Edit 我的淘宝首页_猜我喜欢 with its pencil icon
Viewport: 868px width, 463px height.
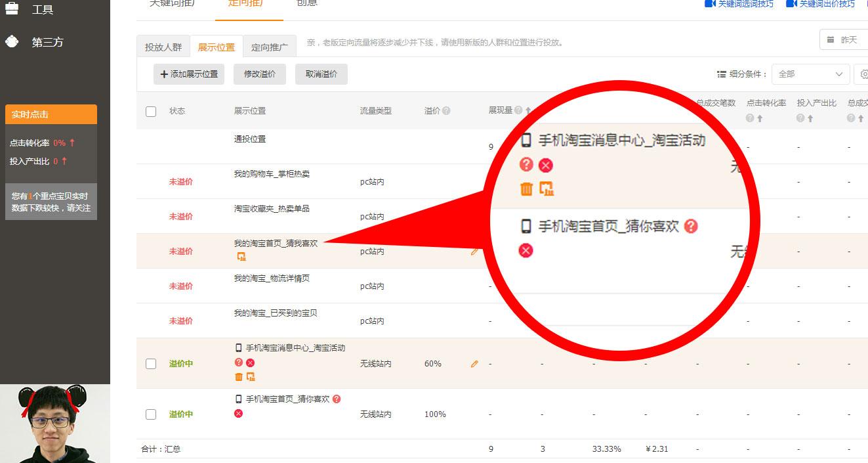coord(474,251)
